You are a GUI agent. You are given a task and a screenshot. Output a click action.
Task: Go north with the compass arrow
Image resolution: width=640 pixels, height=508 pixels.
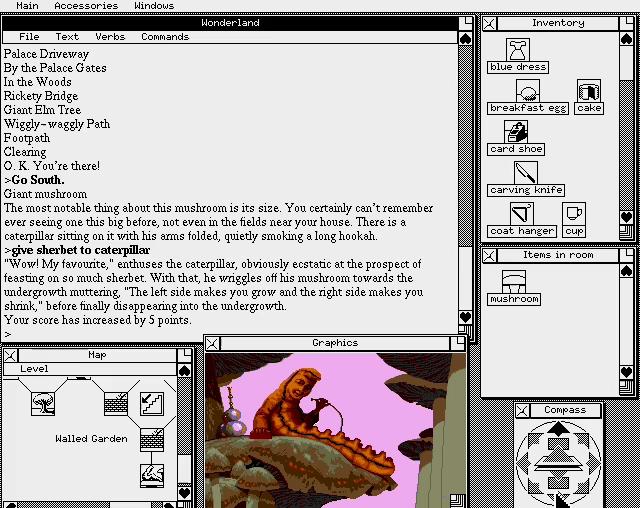[x=558, y=428]
